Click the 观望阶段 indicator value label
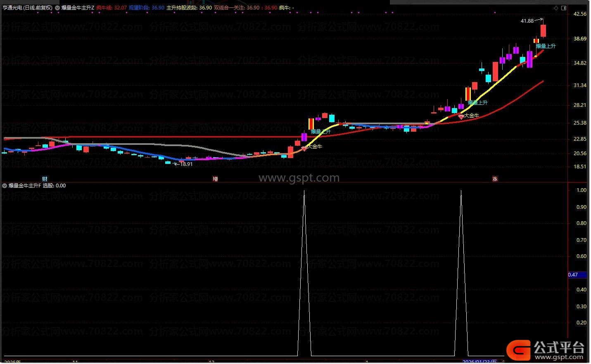This screenshot has width=591, height=364. (x=146, y=8)
